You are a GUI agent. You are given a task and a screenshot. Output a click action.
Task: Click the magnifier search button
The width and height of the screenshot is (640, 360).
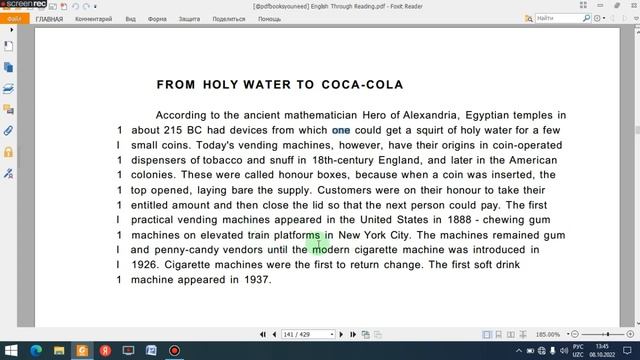pyautogui.click(x=587, y=18)
